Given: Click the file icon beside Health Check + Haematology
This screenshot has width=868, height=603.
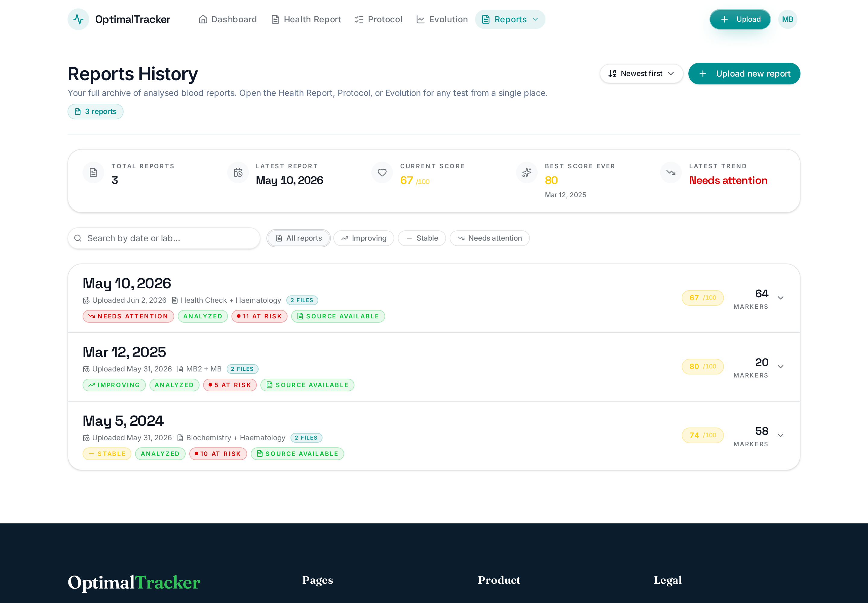Looking at the screenshot, I should point(175,300).
